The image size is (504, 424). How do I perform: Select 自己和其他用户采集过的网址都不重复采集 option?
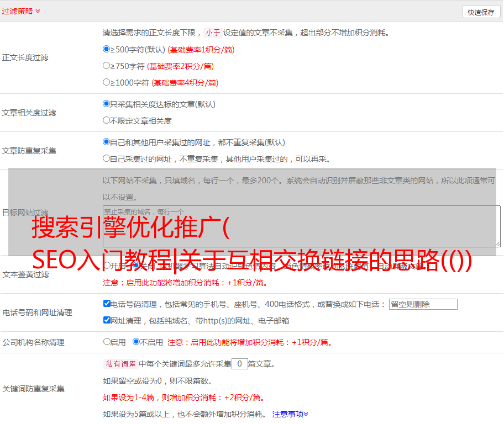coord(107,142)
